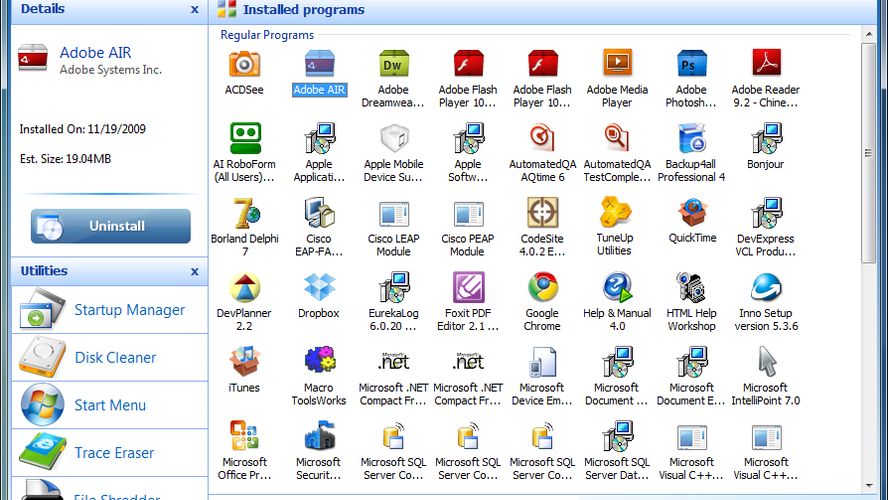The height and width of the screenshot is (500, 888).
Task: Select the ACDSee program icon
Action: (x=244, y=63)
